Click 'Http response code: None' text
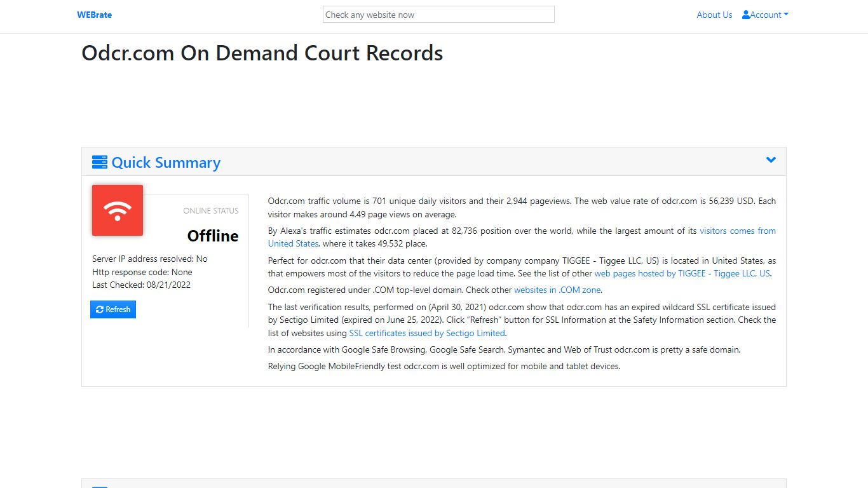 pos(142,272)
